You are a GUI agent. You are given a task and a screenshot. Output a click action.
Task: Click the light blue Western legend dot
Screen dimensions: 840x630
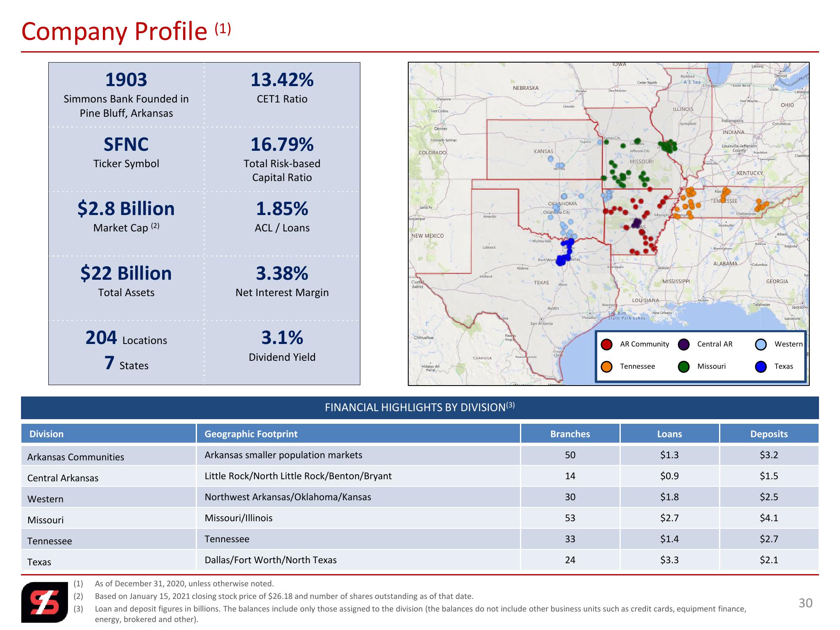[761, 344]
